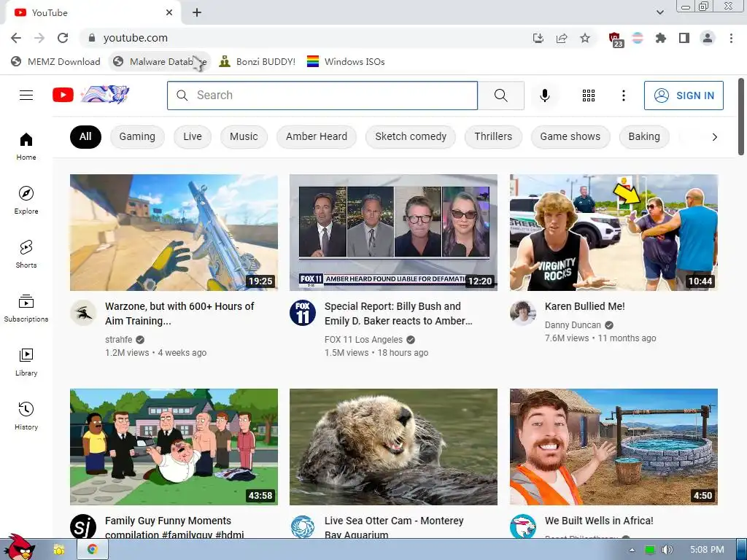The width and height of the screenshot is (747, 560).
Task: Click the page vertical scrollbar
Action: (741, 117)
